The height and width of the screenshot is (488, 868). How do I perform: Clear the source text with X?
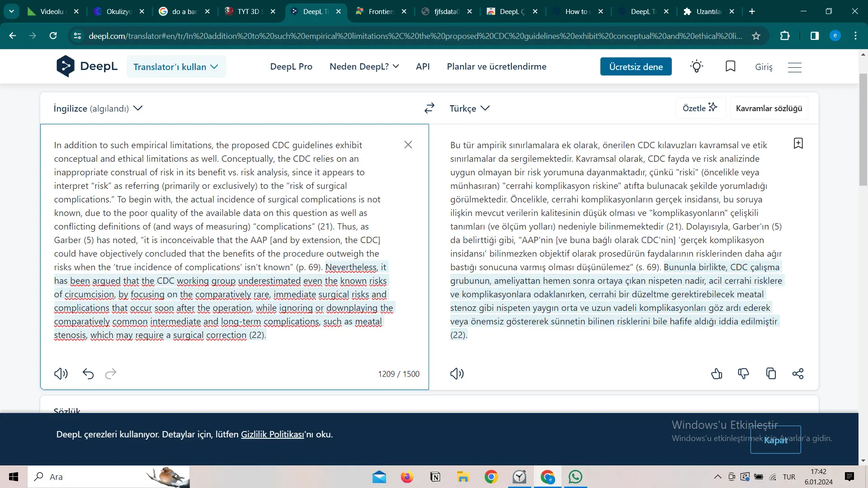pos(408,145)
